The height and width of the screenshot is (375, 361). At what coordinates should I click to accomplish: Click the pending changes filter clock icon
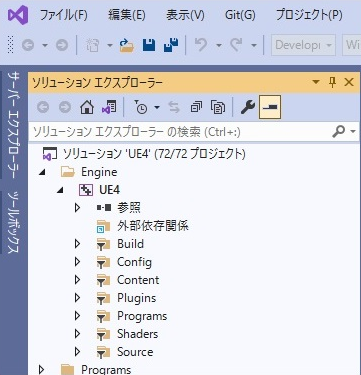click(141, 107)
